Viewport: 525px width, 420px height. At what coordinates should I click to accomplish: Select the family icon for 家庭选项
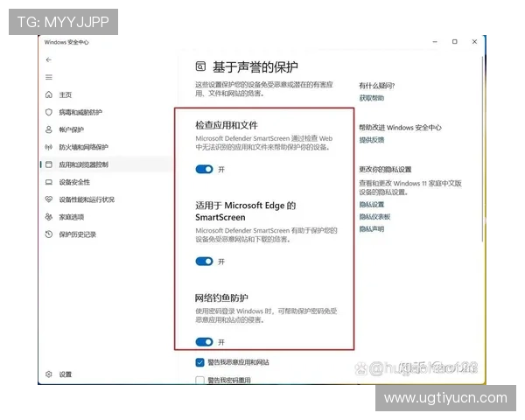click(x=49, y=217)
